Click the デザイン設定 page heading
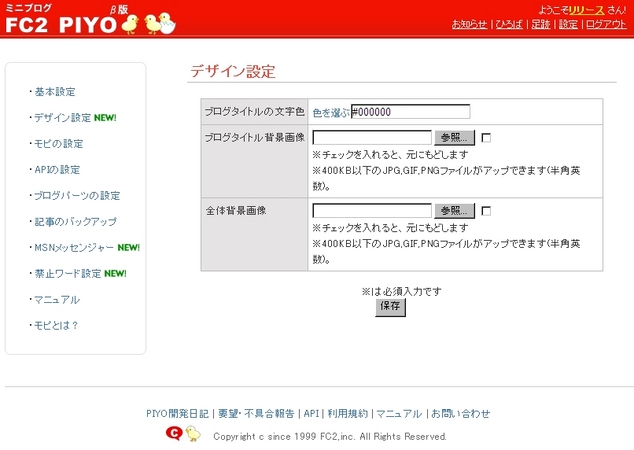Viewport: 634px width, 450px height. pos(233,71)
